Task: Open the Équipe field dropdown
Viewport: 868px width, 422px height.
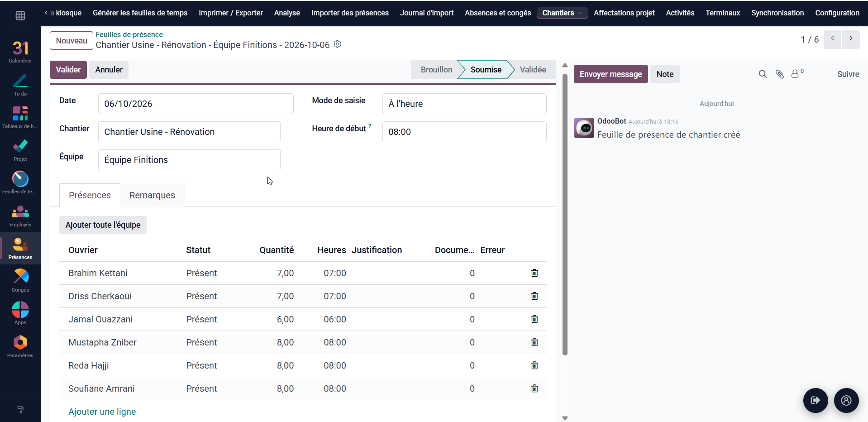Action: [x=189, y=160]
